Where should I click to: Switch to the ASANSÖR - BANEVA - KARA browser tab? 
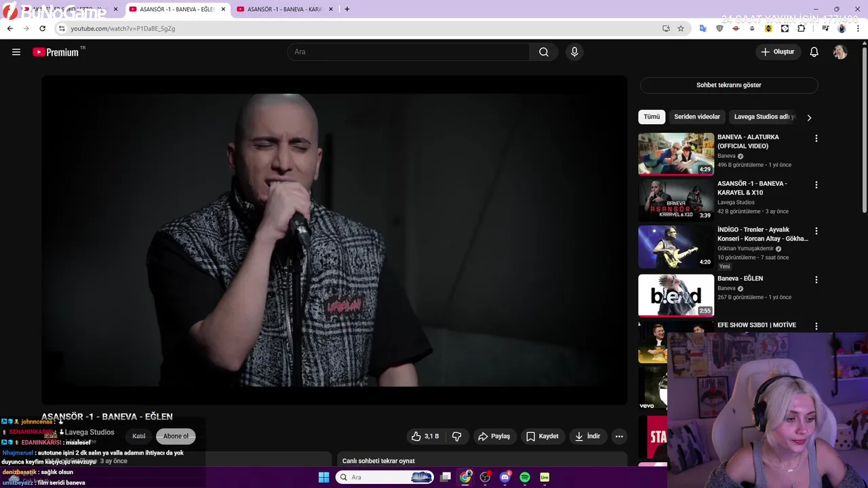(285, 9)
